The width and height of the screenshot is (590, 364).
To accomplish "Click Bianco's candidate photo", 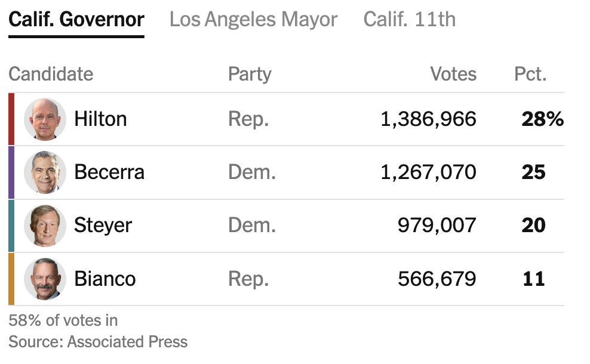I will 45,279.
